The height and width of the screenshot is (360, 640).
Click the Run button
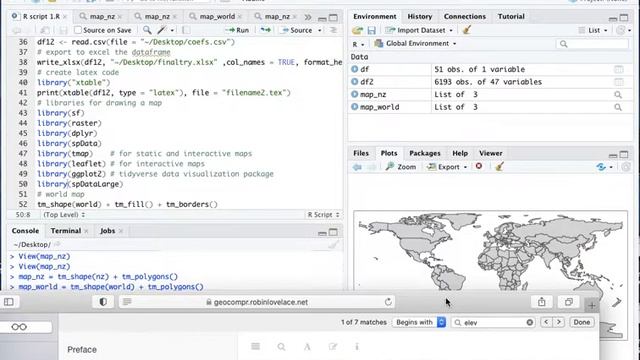tap(238, 30)
